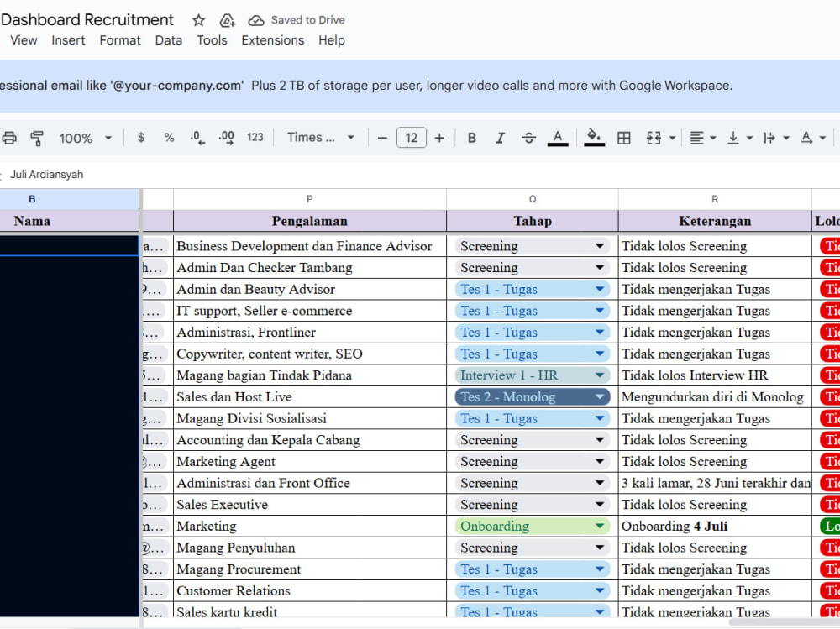840x629 pixels.
Task: Select cell 'Copywriter, content writer, SEO'
Action: pyautogui.click(x=310, y=354)
